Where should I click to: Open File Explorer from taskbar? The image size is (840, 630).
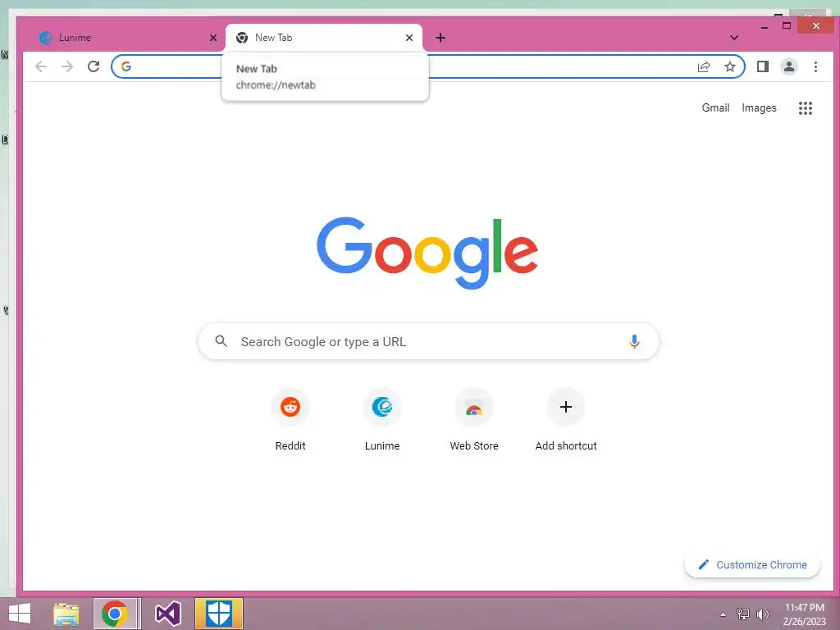[x=66, y=614]
